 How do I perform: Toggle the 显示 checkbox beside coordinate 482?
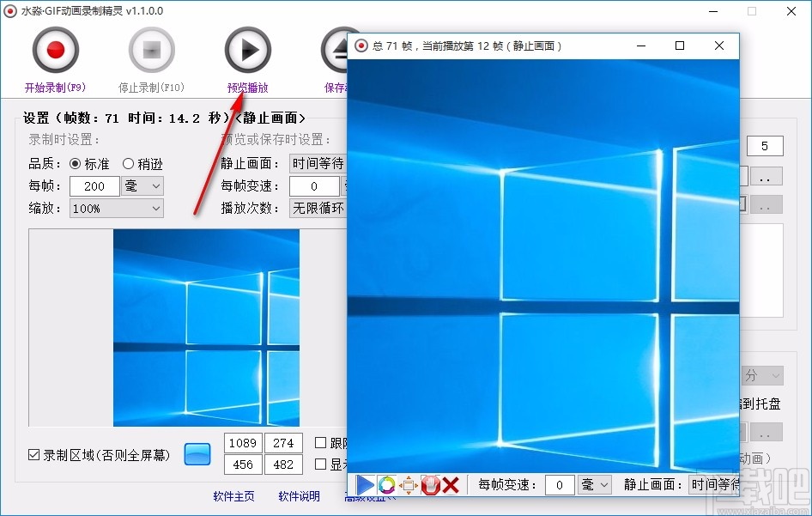click(x=320, y=464)
